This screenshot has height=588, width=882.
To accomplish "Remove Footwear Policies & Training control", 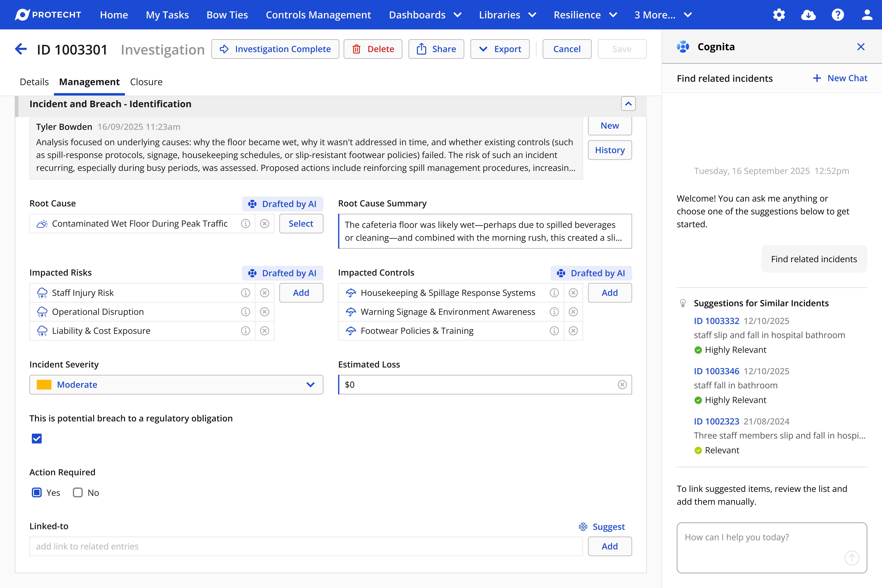I will [573, 331].
